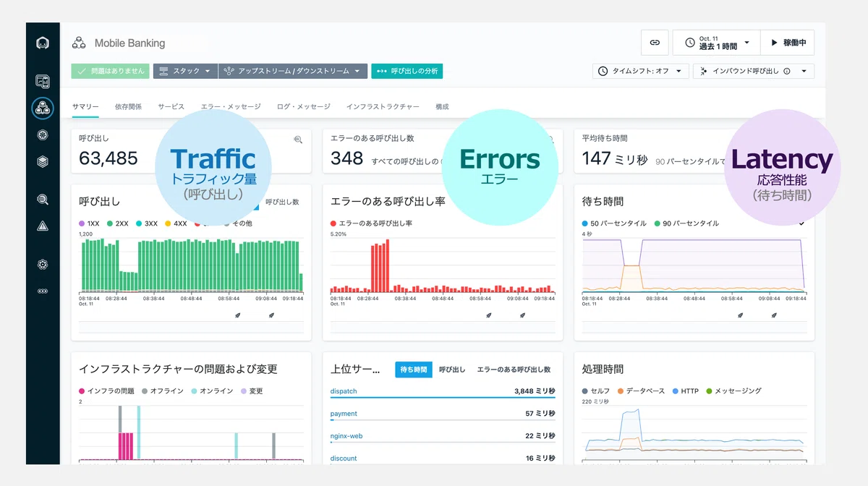Open the インフラストラクチャー tab
Image resolution: width=868 pixels, height=486 pixels.
[x=383, y=106]
